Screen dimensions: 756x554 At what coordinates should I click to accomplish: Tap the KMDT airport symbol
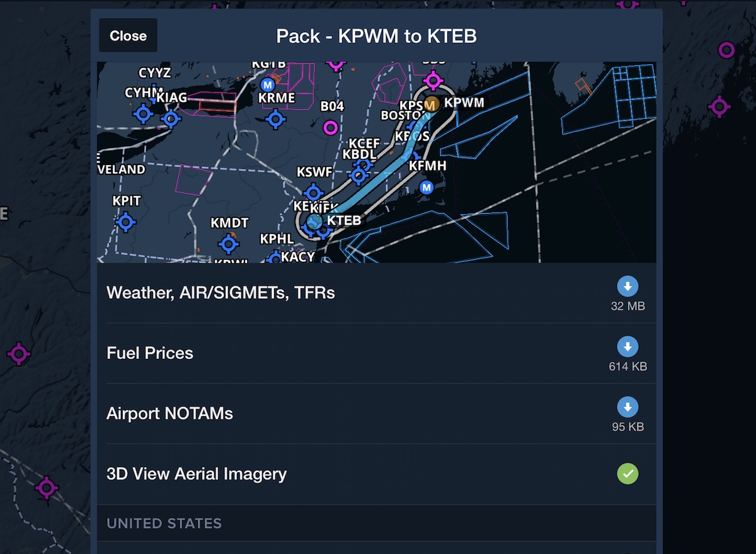[229, 243]
